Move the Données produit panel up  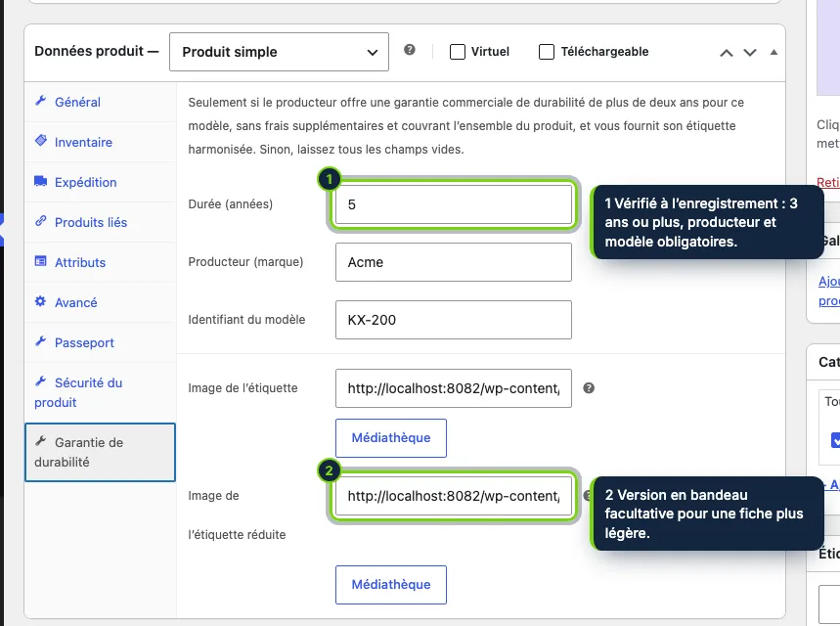click(727, 53)
